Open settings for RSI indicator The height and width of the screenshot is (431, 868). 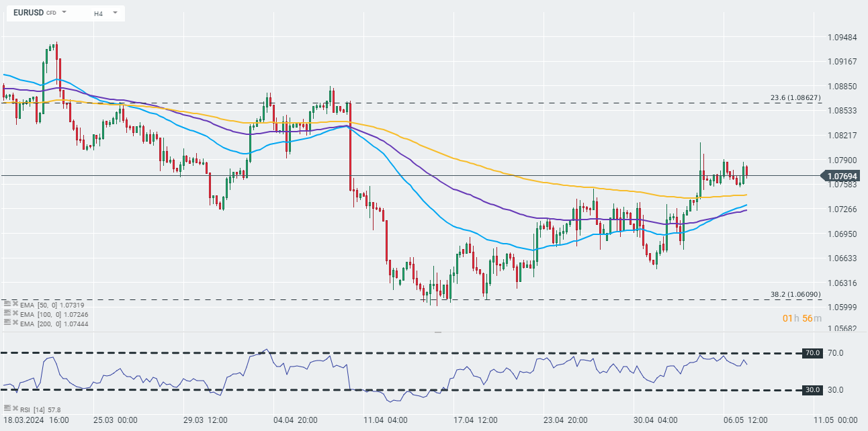pyautogui.click(x=7, y=408)
